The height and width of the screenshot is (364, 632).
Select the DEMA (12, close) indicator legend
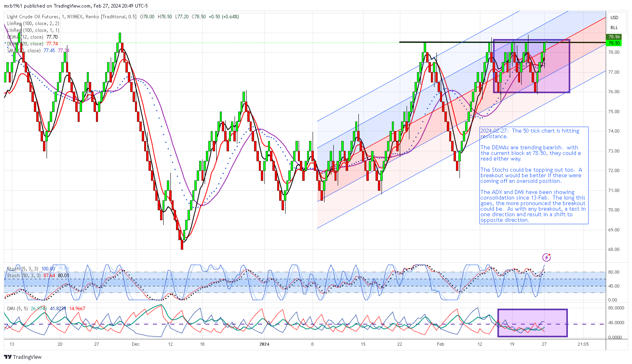click(25, 37)
